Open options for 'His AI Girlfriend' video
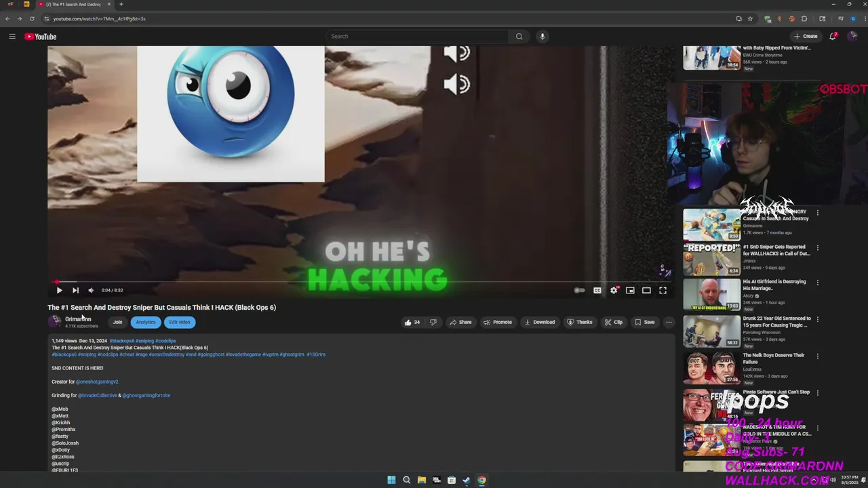 pos(817,283)
